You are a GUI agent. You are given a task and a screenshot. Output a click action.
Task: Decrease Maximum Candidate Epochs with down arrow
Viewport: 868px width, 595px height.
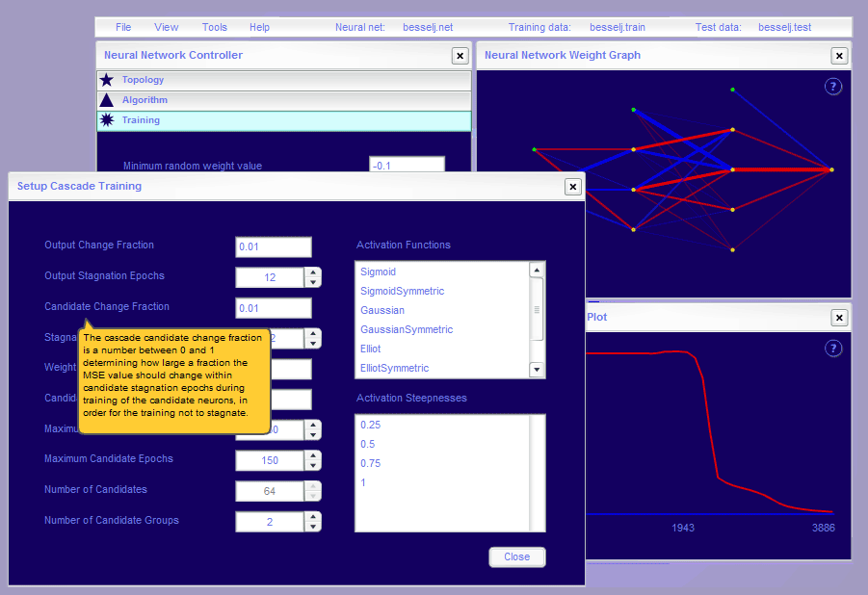(313, 466)
